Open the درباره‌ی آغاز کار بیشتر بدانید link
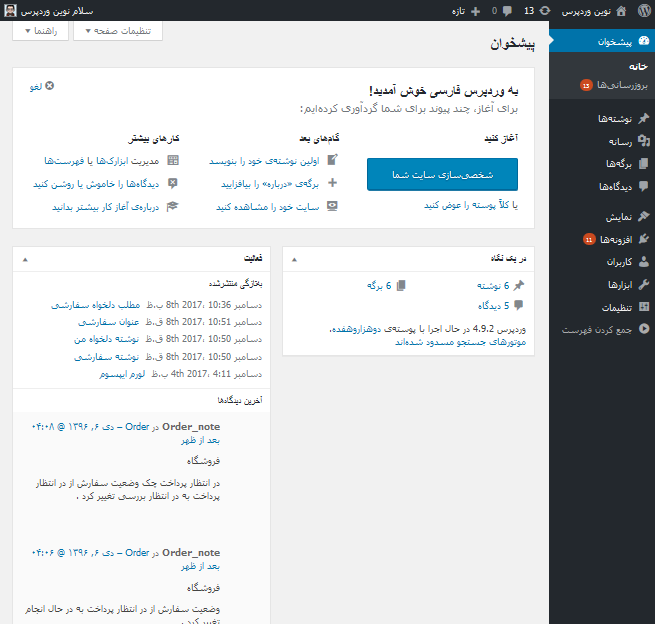Image resolution: width=655 pixels, height=624 pixels. [x=106, y=207]
